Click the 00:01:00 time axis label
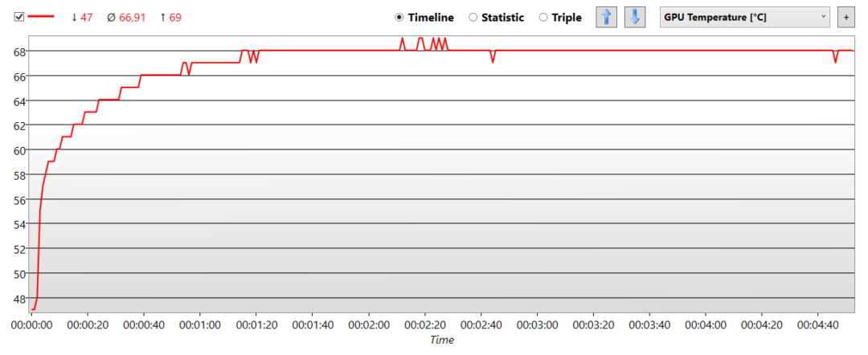Image resolution: width=868 pixels, height=355 pixels. (200, 324)
